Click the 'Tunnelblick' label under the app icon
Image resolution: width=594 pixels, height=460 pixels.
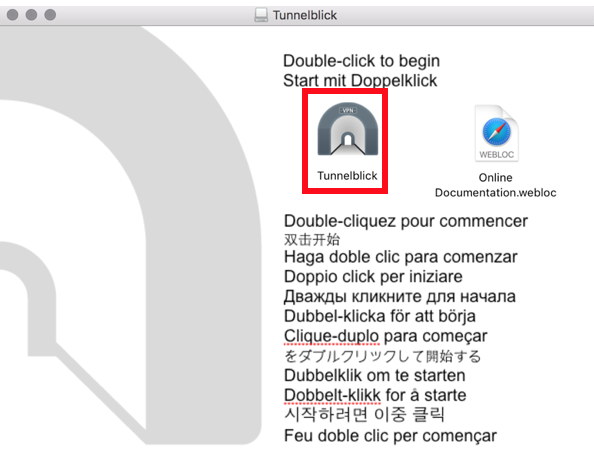click(347, 176)
